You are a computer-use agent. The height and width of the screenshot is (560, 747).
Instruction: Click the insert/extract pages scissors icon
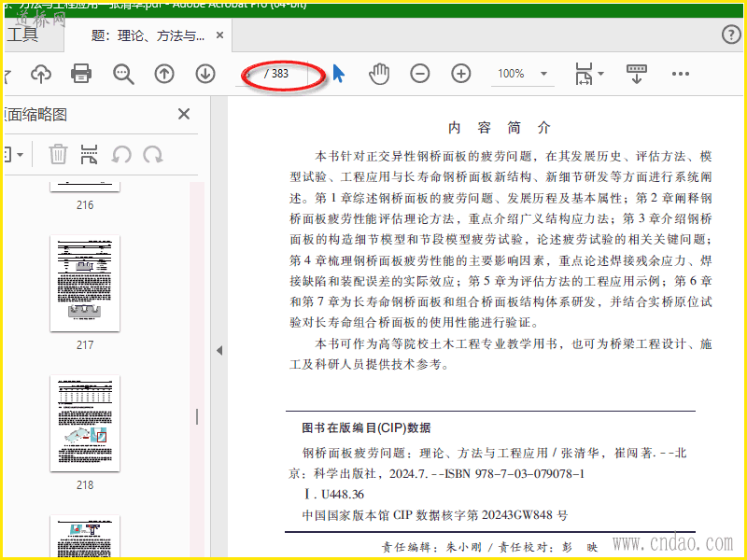click(x=89, y=154)
